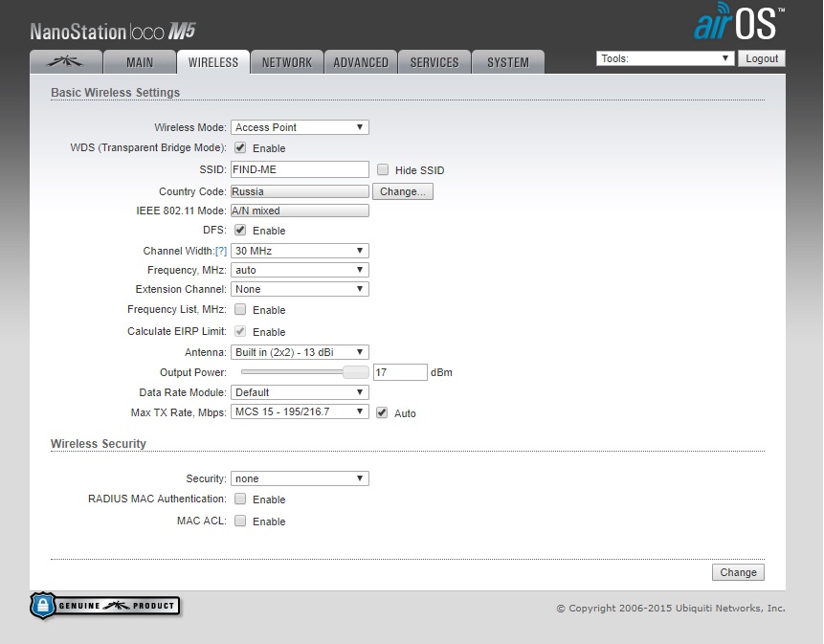Open the Frequency MHz dropdown

300,270
